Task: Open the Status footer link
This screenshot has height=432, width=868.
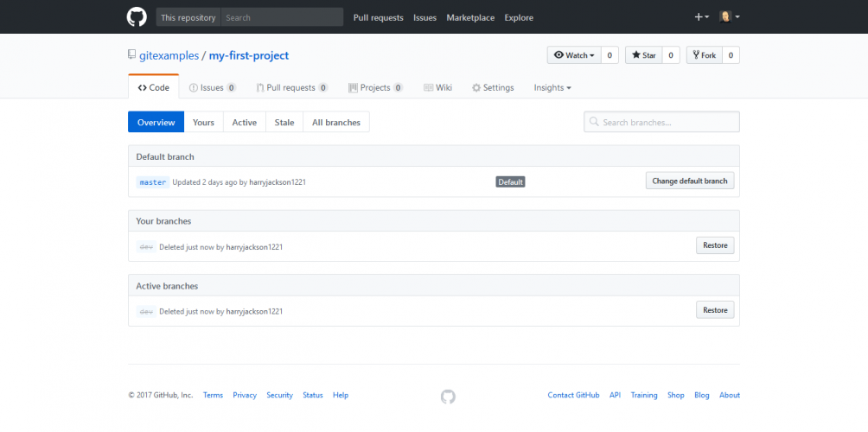Action: click(x=313, y=395)
